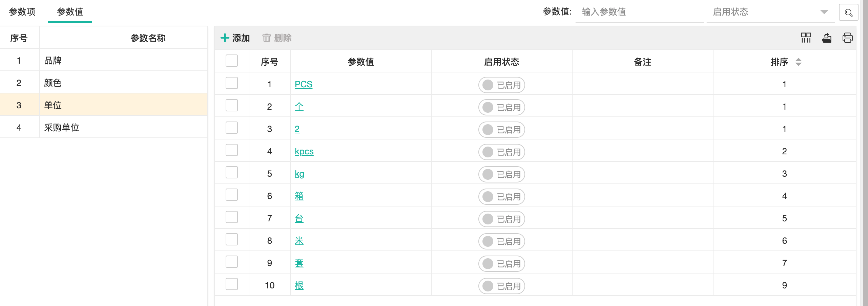Open the column filter grid icon
Image resolution: width=868 pixels, height=306 pixels.
[806, 38]
